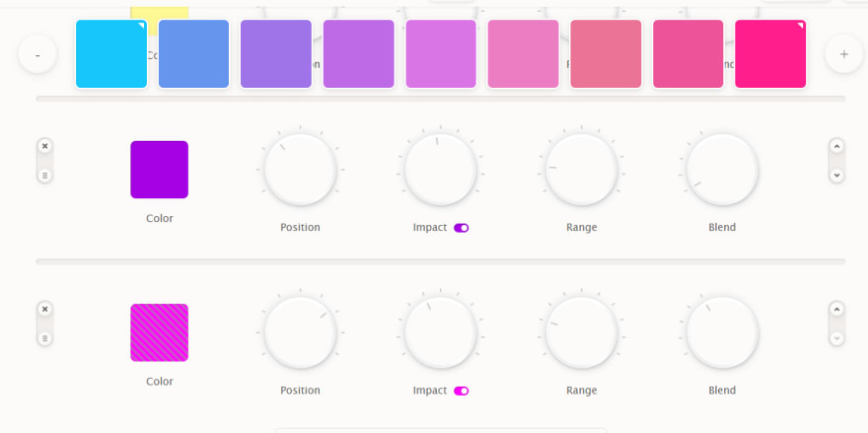
Task: Open the menu icon on the striped magenta row
Action: pyautogui.click(x=44, y=338)
